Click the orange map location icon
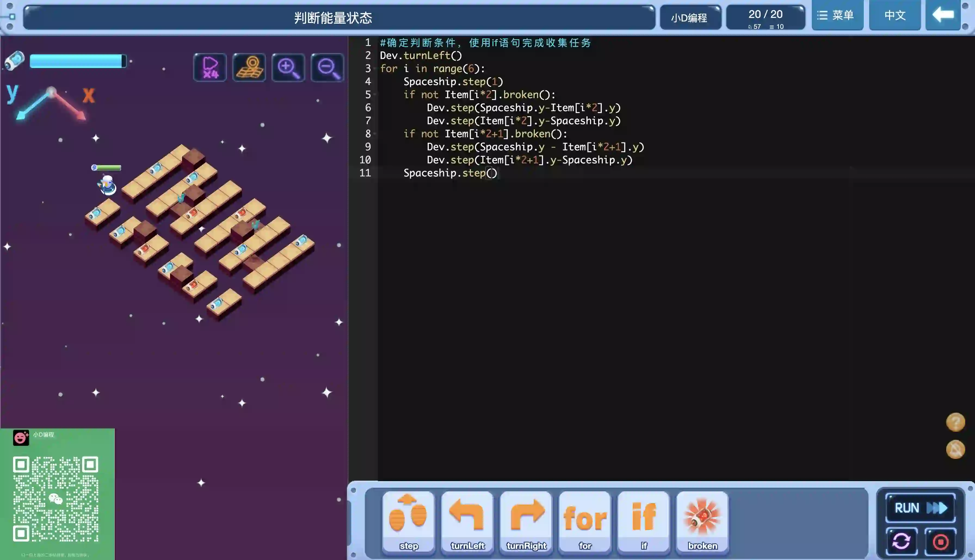The height and width of the screenshot is (560, 975). tap(249, 67)
